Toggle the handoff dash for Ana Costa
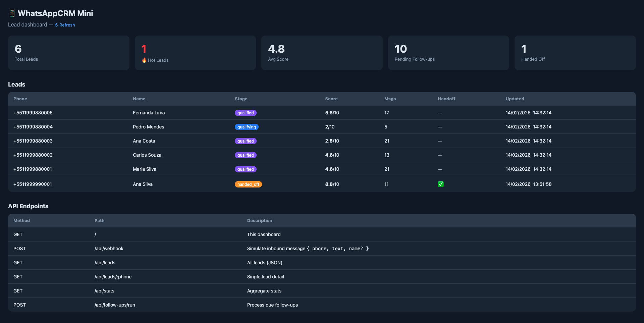 pos(439,141)
